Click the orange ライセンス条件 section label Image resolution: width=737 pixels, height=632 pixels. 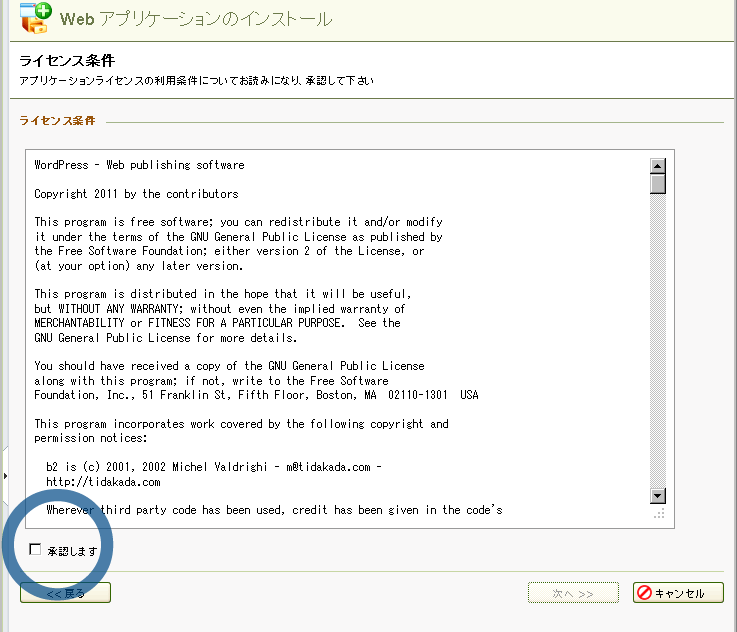point(57,120)
